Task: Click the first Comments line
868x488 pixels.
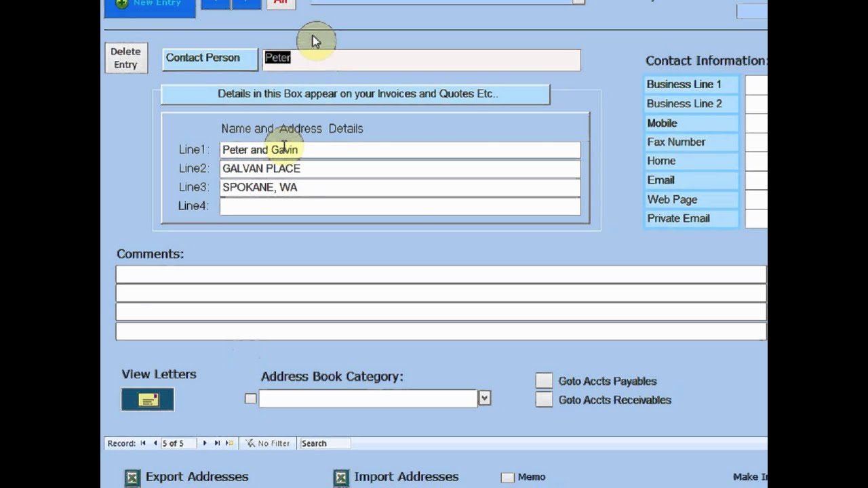Action: (x=441, y=274)
